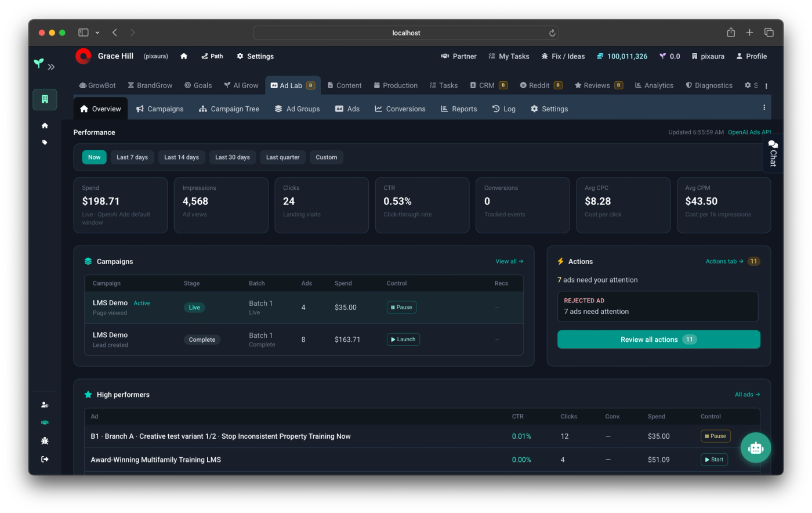Image resolution: width=812 pixels, height=513 pixels.
Task: Open Path in the top header
Action: (x=212, y=56)
